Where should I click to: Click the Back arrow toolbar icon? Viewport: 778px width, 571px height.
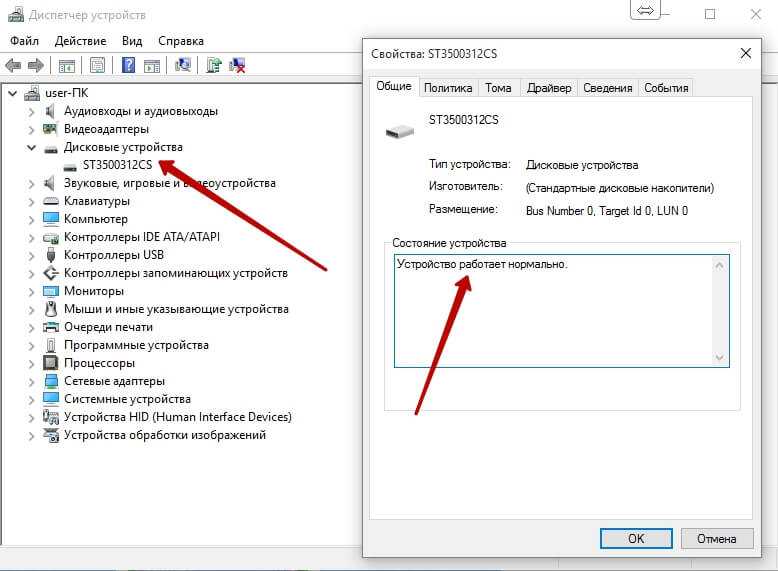tap(13, 65)
